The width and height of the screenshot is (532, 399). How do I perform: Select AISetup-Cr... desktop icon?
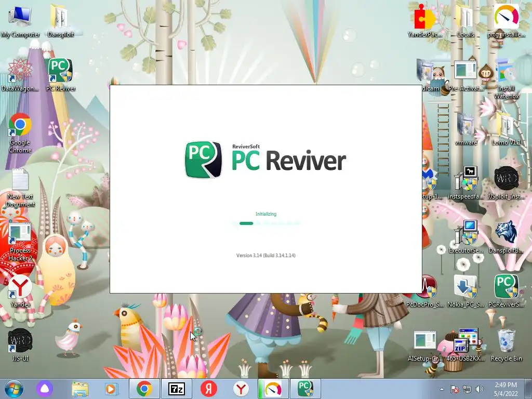tap(425, 345)
